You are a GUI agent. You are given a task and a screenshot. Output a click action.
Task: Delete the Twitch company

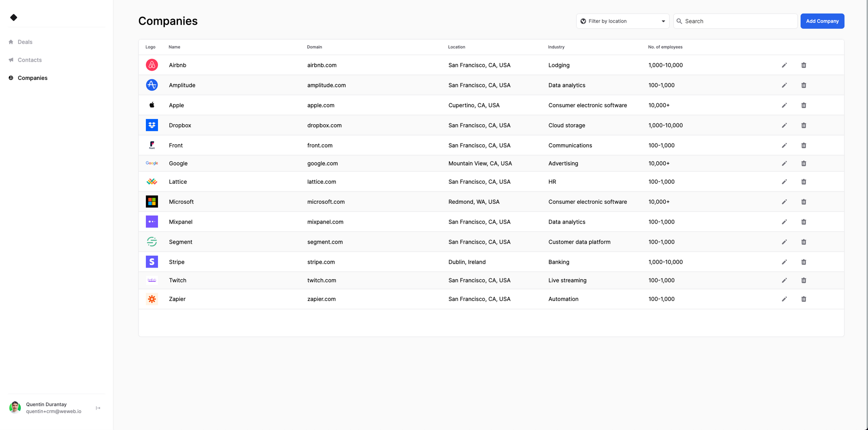click(x=804, y=280)
